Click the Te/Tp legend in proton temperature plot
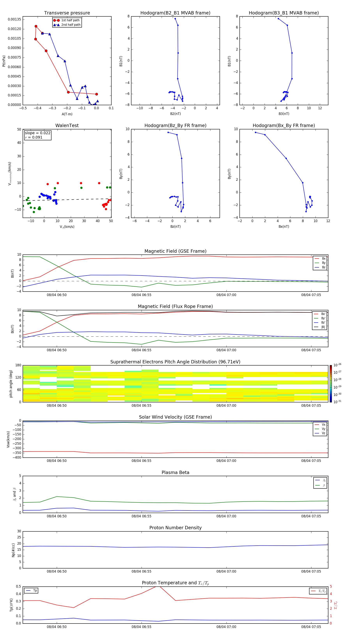 pyautogui.click(x=318, y=591)
